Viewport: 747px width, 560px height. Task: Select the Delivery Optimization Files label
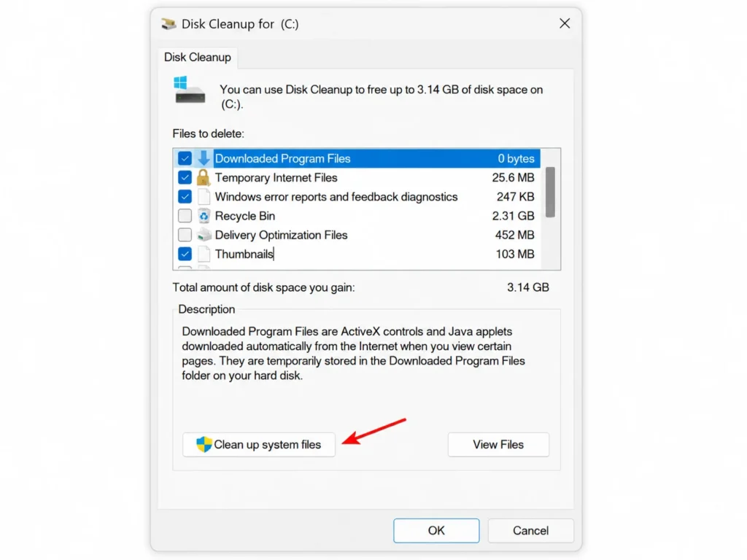(x=281, y=235)
